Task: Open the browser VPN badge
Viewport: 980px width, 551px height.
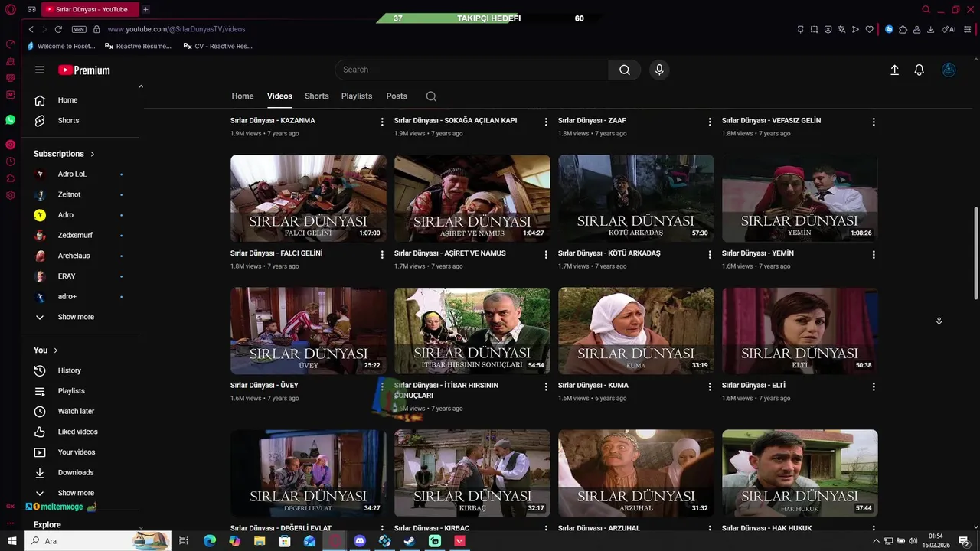Action: point(79,29)
